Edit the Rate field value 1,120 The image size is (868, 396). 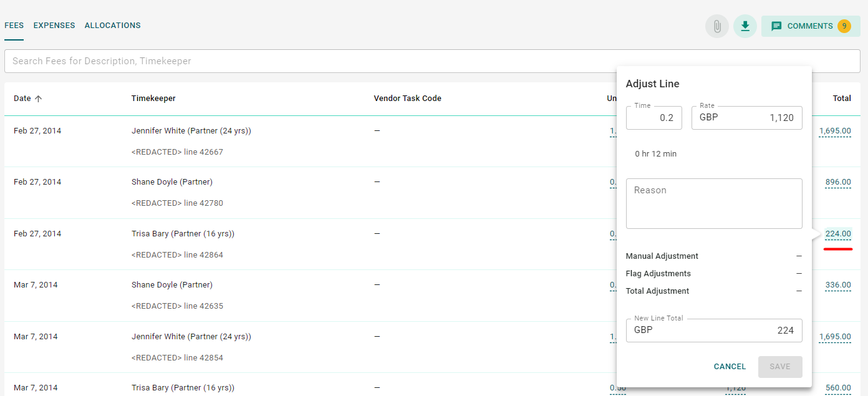747,118
